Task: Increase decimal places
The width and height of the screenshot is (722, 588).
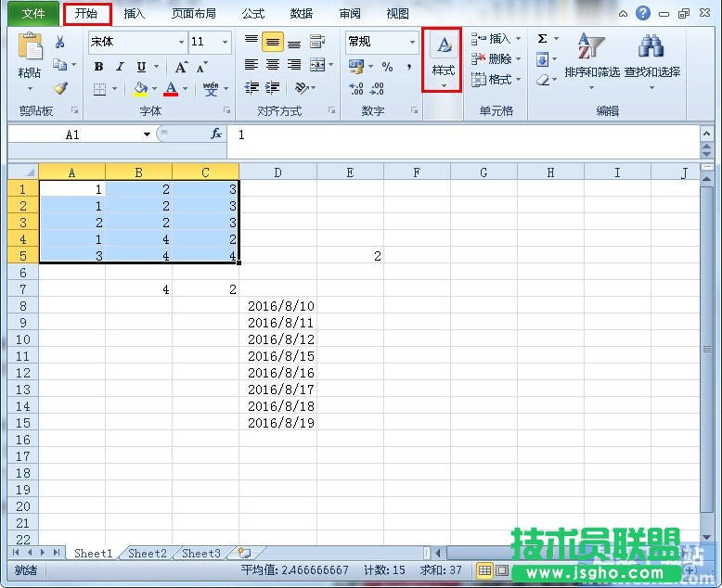Action: click(356, 88)
